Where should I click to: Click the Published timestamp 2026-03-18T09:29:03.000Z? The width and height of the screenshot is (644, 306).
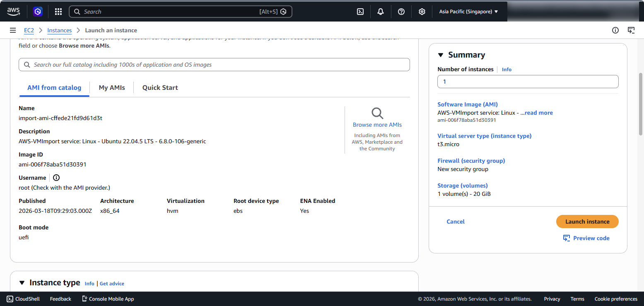[55, 211]
